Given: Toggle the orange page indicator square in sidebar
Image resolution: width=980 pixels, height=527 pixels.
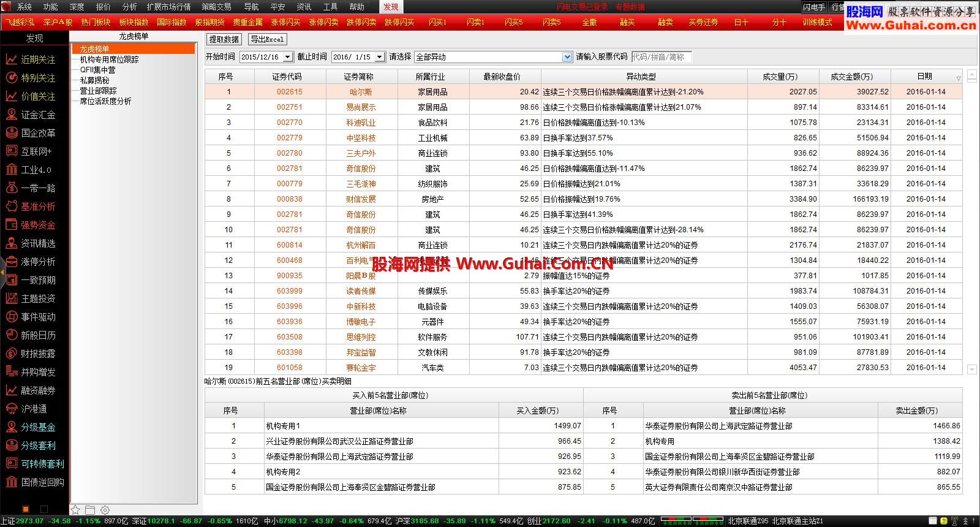Looking at the screenshot, I should pyautogui.click(x=26, y=509).
